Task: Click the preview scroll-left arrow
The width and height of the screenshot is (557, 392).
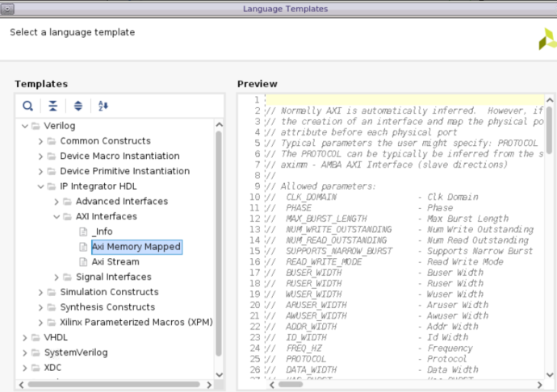Action: click(x=272, y=385)
